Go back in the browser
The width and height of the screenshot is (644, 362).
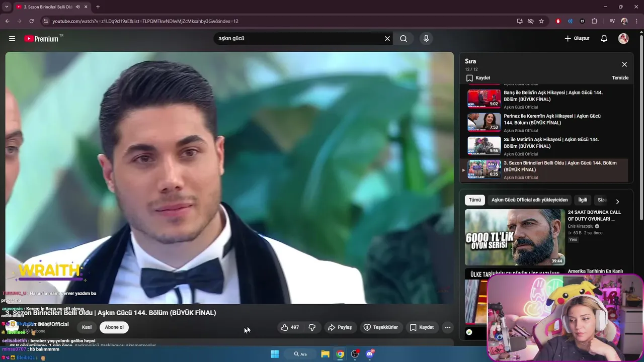(x=7, y=21)
